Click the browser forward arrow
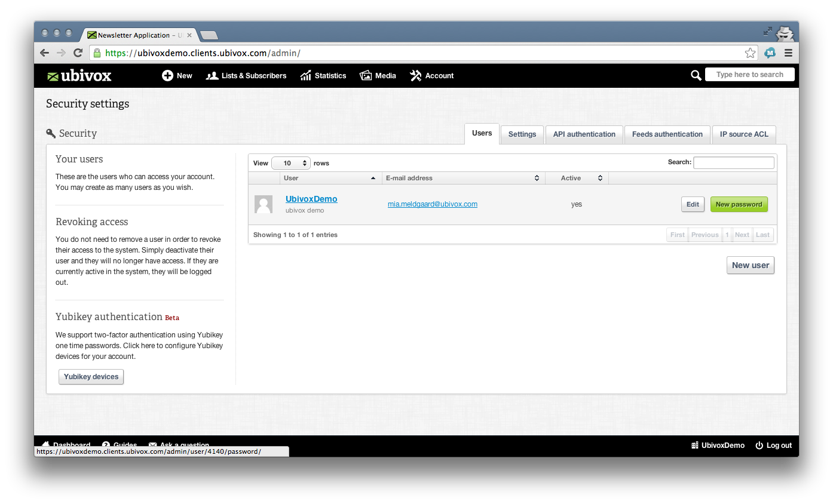 (x=61, y=53)
